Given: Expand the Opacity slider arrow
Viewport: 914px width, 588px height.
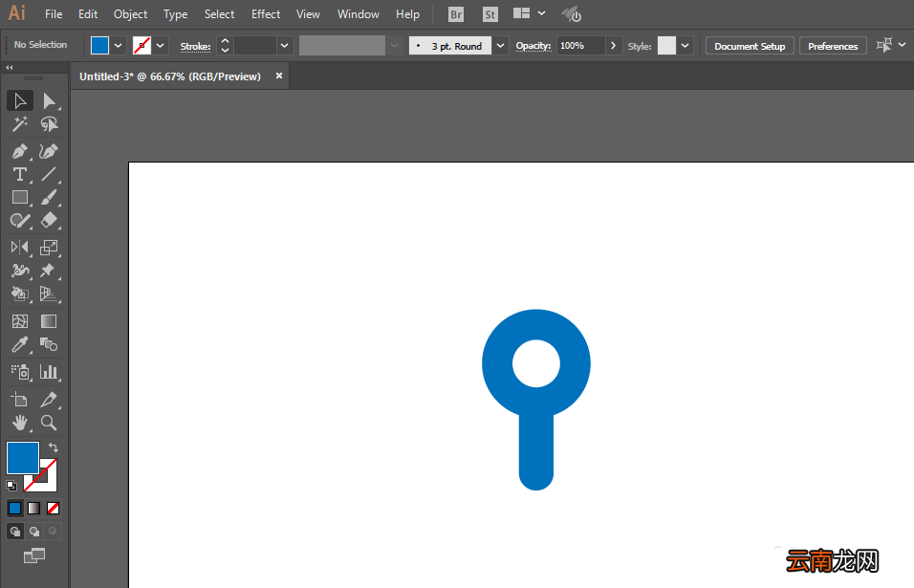Looking at the screenshot, I should click(x=613, y=46).
